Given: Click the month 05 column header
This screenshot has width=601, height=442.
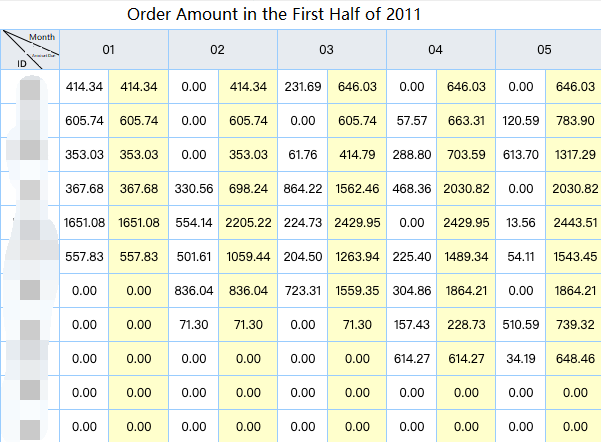Looking at the screenshot, I should point(545,49).
